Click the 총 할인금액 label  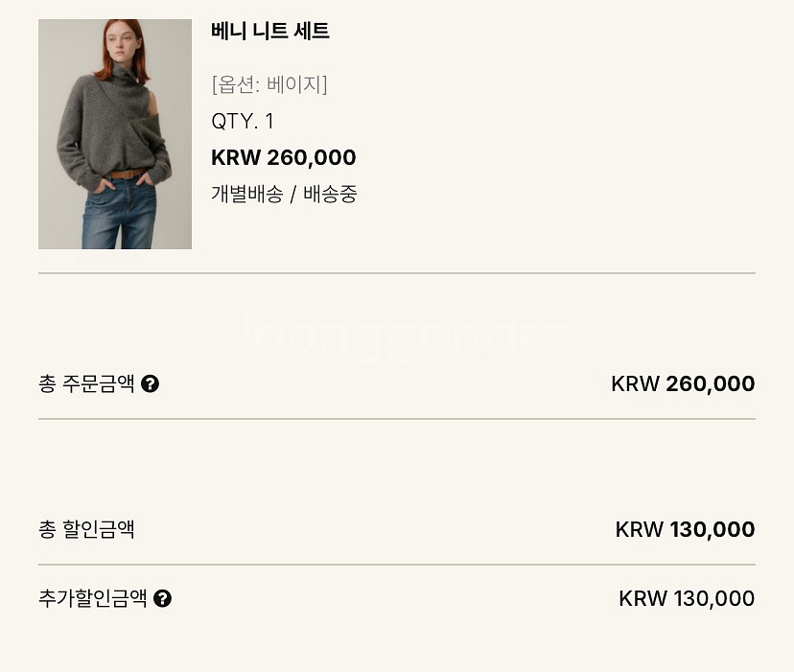point(86,530)
